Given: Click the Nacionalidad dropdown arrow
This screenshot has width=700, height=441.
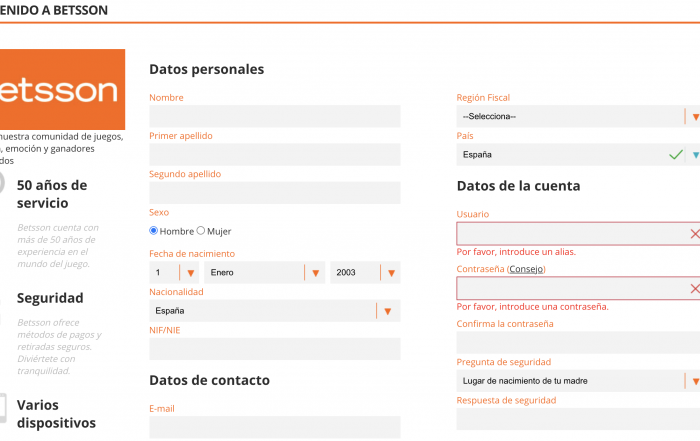Looking at the screenshot, I should 388,311.
